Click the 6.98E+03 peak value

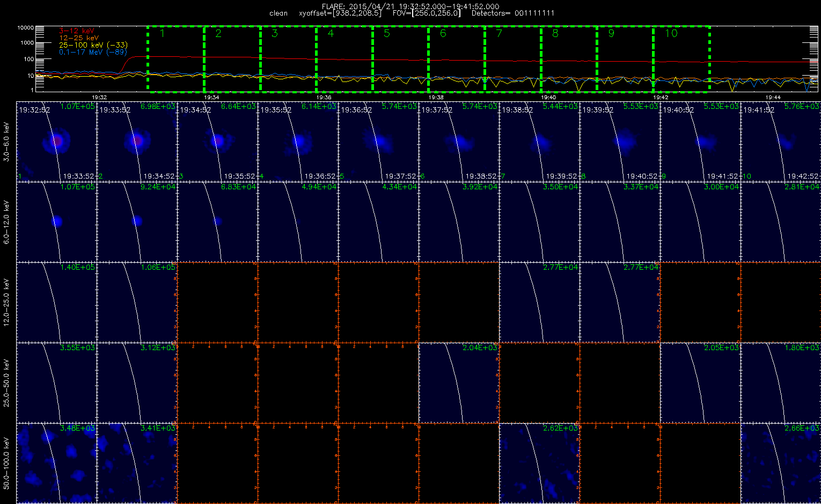tap(158, 107)
